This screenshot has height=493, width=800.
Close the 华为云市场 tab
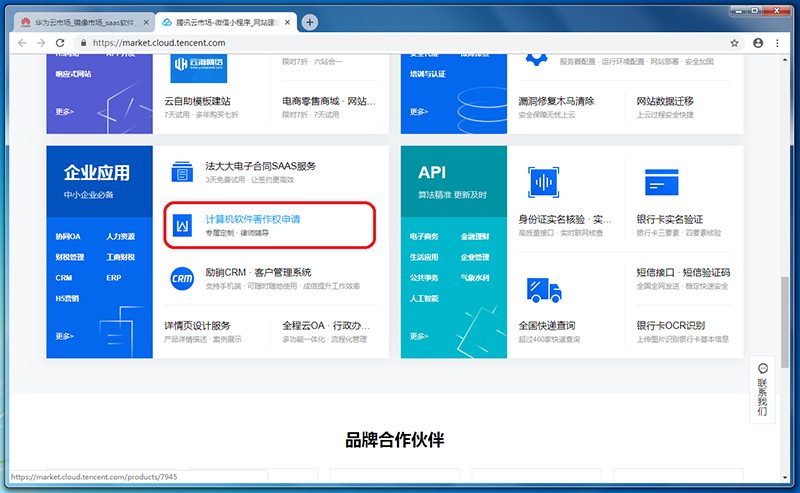click(x=146, y=22)
